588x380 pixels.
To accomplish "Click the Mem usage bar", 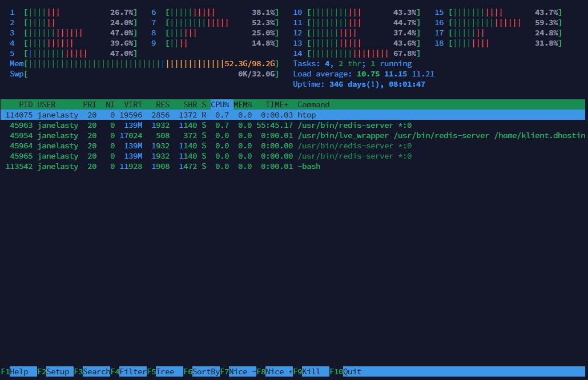I will [144, 64].
